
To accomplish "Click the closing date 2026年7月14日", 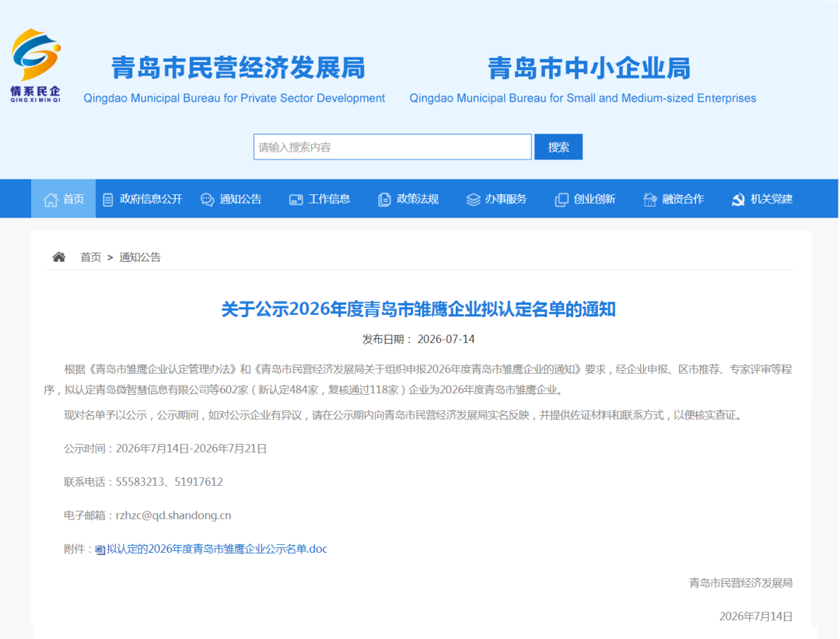I will pyautogui.click(x=756, y=616).
